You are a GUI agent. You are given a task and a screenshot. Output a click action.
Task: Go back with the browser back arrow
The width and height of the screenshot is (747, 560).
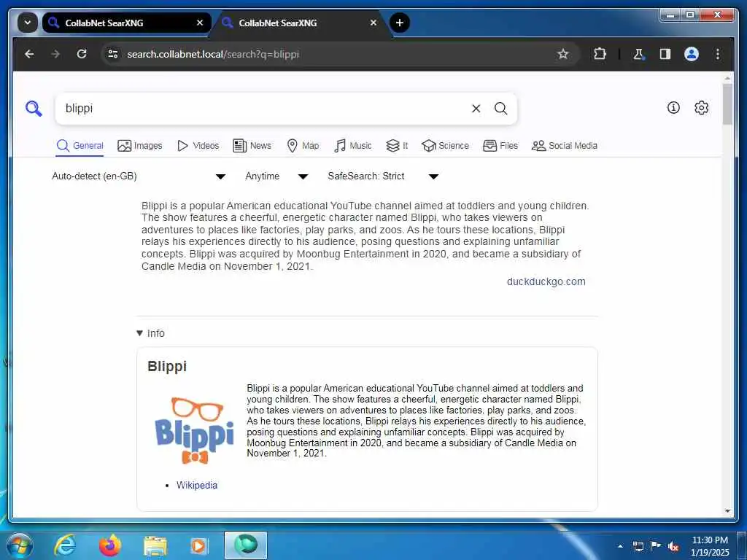[29, 54]
